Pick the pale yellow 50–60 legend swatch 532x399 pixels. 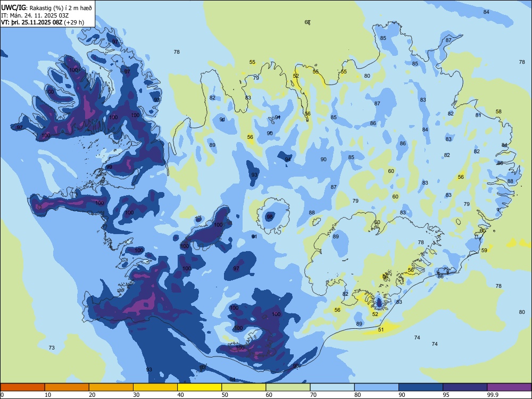[244, 387]
